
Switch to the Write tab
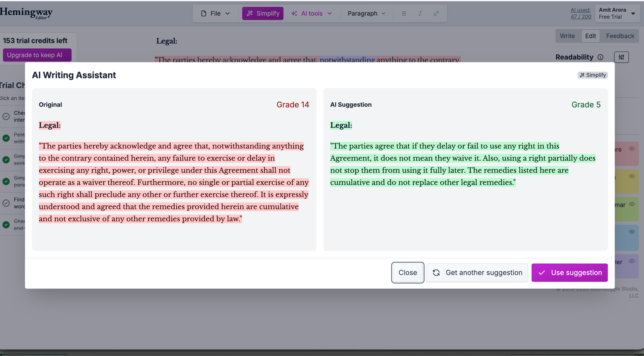coord(567,36)
